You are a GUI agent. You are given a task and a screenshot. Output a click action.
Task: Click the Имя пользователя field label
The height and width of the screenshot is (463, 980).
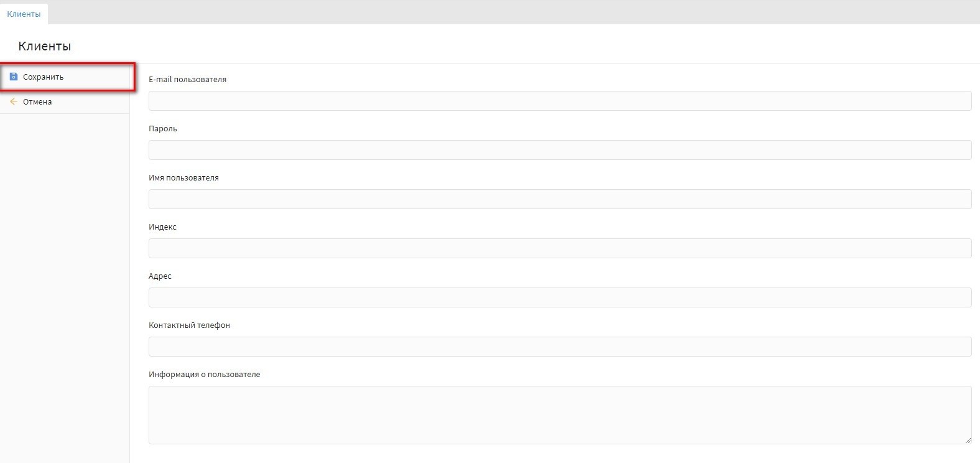pos(184,178)
